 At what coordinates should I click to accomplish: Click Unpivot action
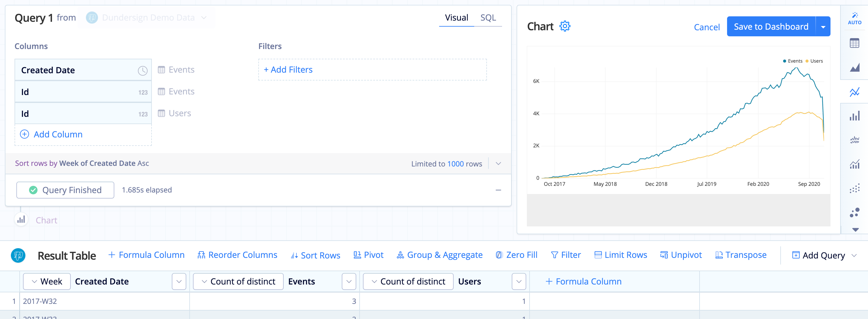[x=681, y=255]
